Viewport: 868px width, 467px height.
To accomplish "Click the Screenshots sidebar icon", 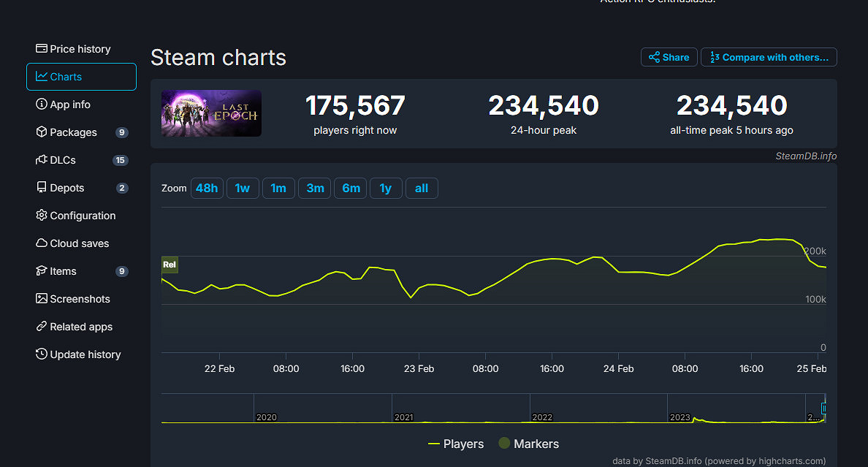I will pyautogui.click(x=42, y=299).
